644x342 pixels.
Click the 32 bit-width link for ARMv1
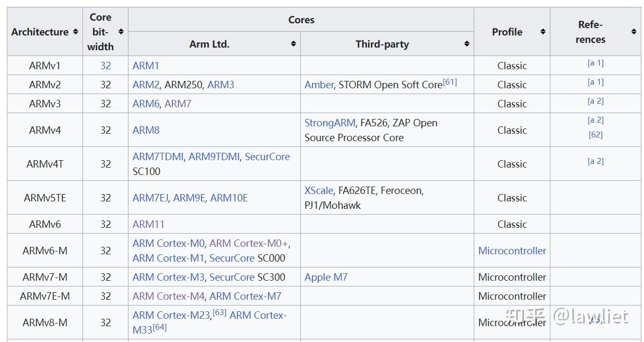tap(106, 66)
